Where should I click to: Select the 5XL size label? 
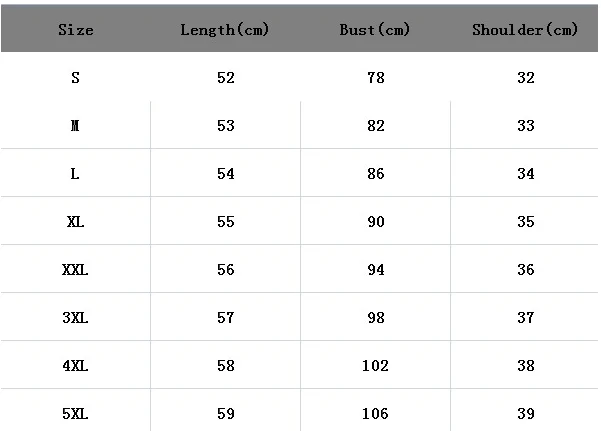point(75,413)
